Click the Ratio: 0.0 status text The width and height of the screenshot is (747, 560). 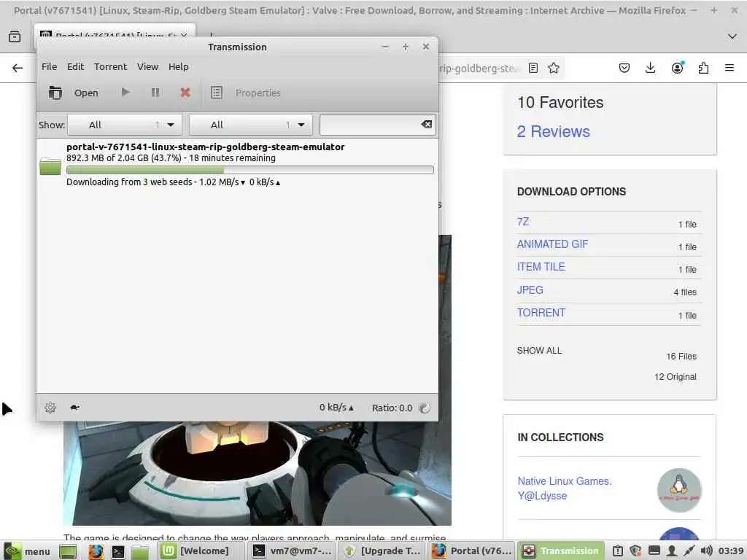(392, 408)
